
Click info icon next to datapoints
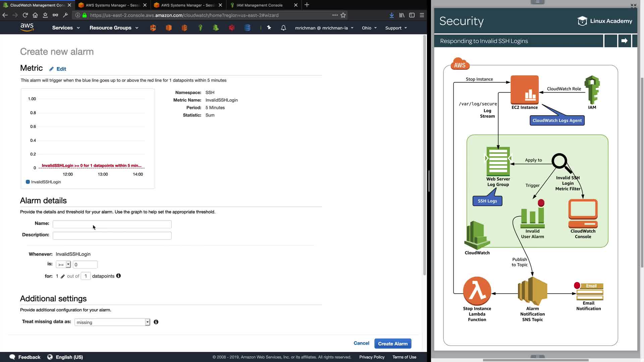pyautogui.click(x=118, y=276)
